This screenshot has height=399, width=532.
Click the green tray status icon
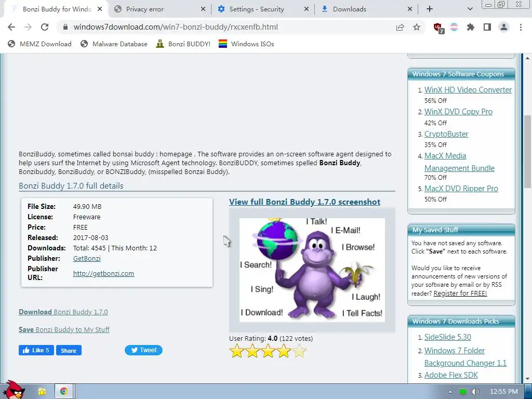tap(463, 392)
